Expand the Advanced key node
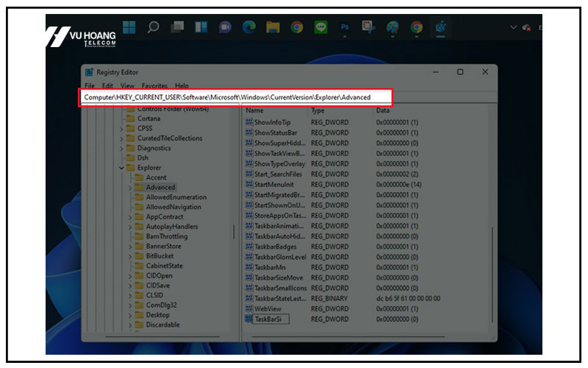Screen dimensions: 588x368 click(x=130, y=188)
